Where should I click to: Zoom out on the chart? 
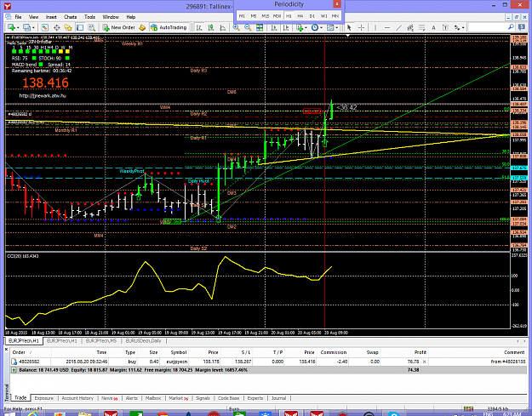tap(248, 27)
